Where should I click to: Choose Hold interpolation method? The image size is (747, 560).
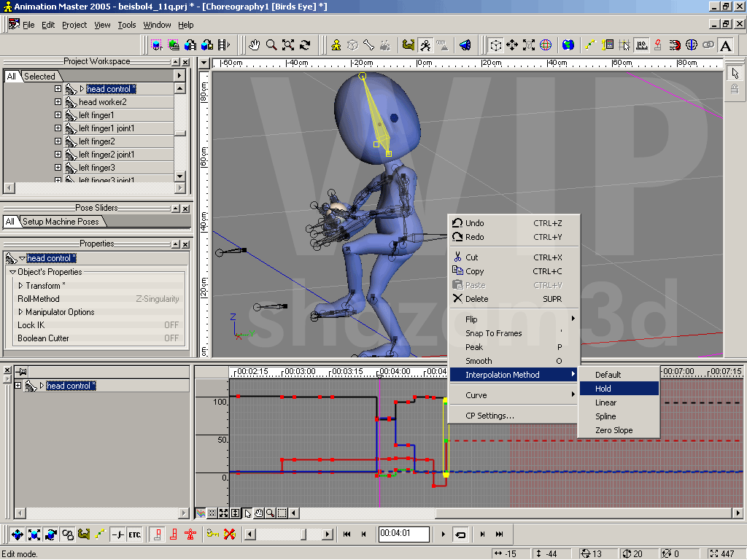point(619,389)
